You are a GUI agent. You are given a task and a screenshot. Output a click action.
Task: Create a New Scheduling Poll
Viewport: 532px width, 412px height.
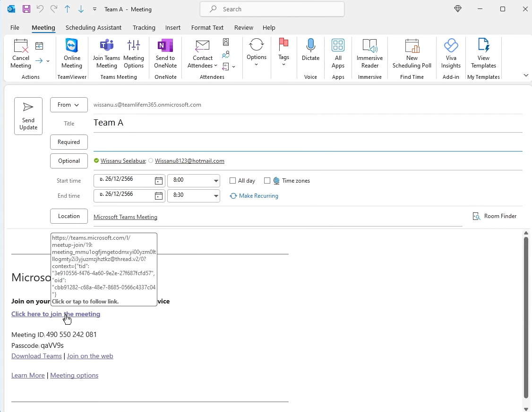click(x=412, y=54)
